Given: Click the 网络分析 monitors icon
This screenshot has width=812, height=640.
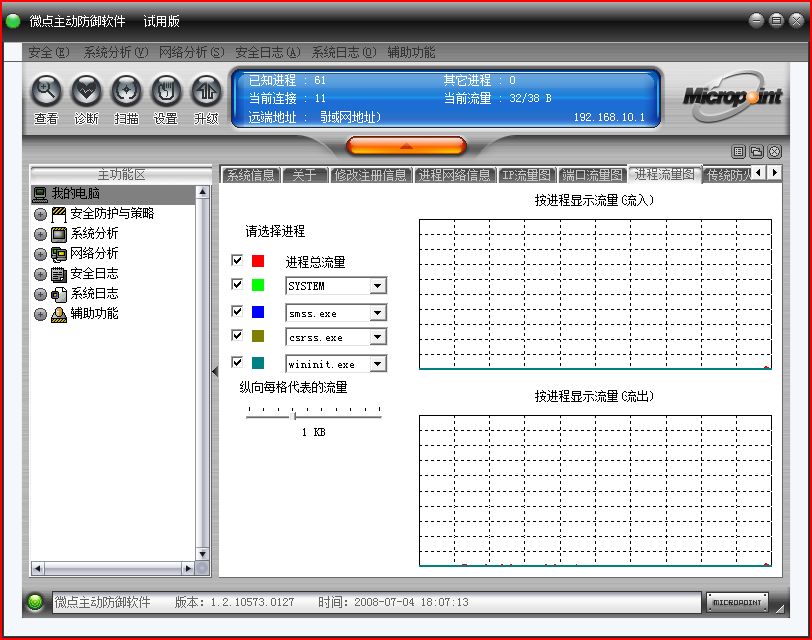Looking at the screenshot, I should pos(59,254).
